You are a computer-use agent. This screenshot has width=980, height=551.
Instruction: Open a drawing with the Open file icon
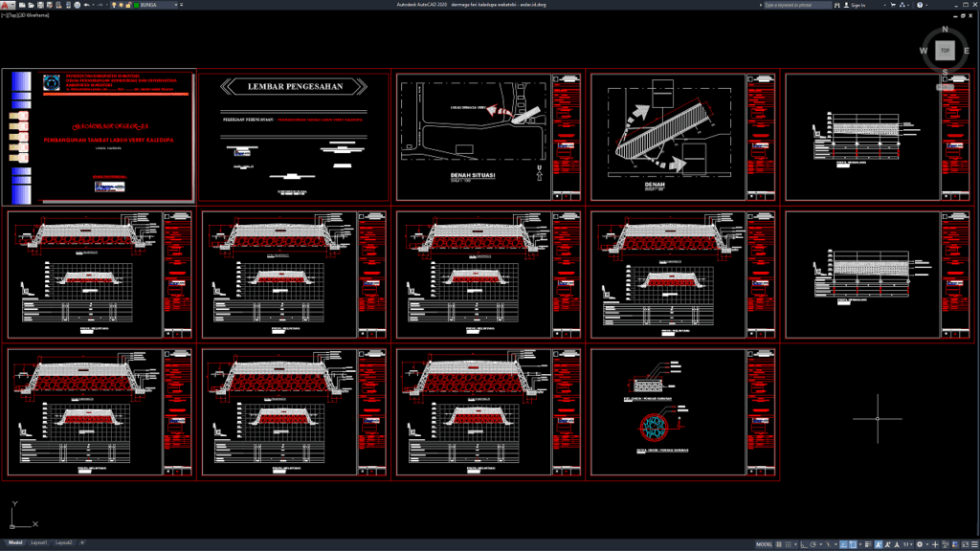tap(31, 4)
